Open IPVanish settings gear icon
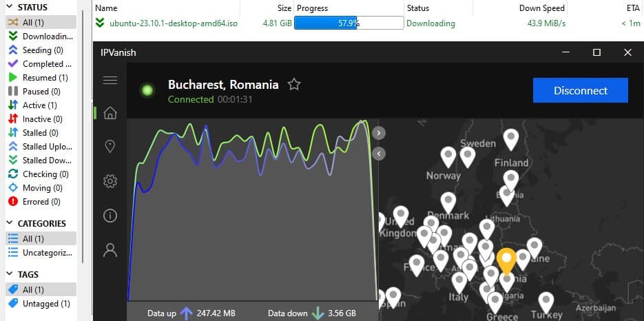This screenshot has height=321, width=644. point(110,181)
